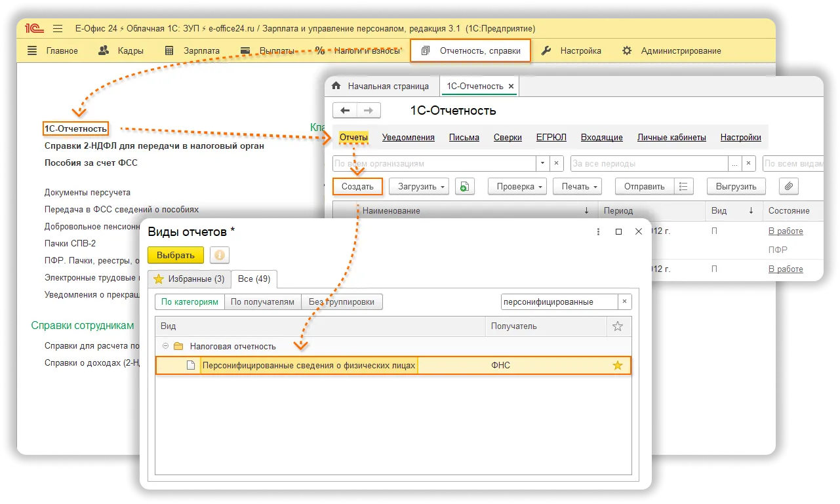Maximize the Виды отчетов dialog

[618, 231]
